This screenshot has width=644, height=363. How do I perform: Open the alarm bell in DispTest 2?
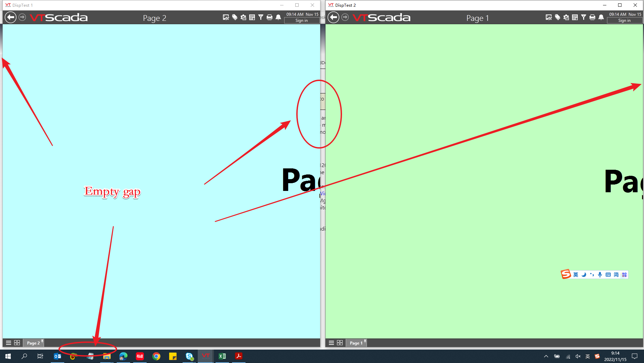tap(601, 17)
